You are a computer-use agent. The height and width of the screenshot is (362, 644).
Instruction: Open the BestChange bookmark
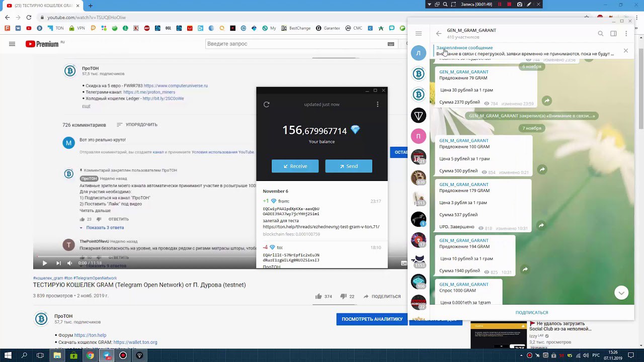pos(296,28)
